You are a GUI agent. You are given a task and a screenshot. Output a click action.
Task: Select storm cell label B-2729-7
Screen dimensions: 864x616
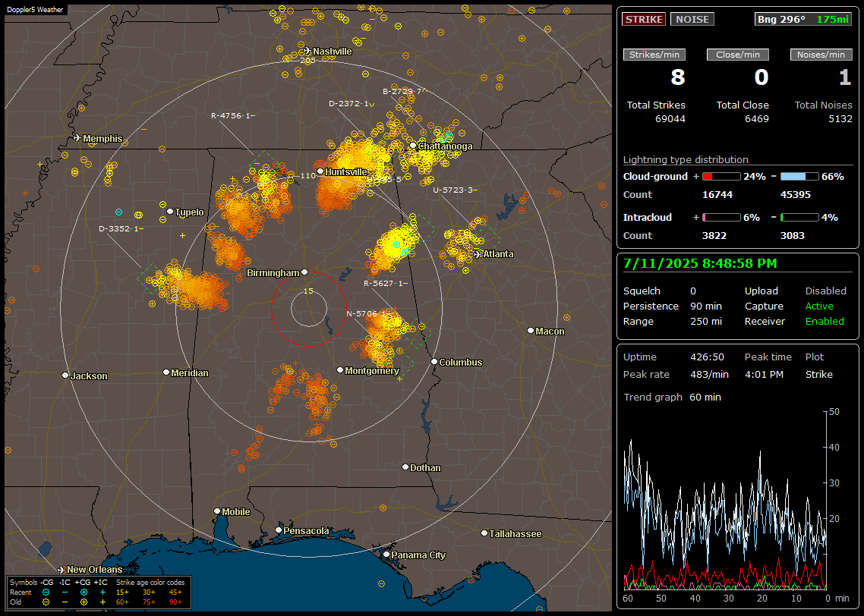click(403, 91)
